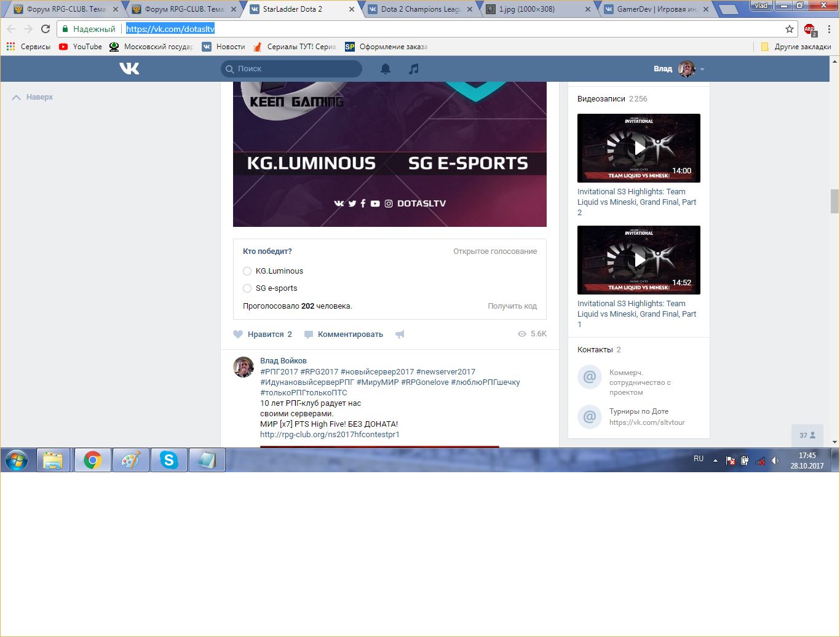Select KG.Luminous poll option

247,271
